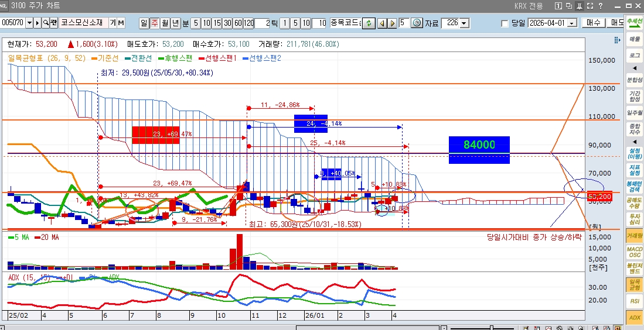Screen dimensions: 644x330
Task: Open the 추세선 trendline tool in sidebar
Action: point(634,23)
